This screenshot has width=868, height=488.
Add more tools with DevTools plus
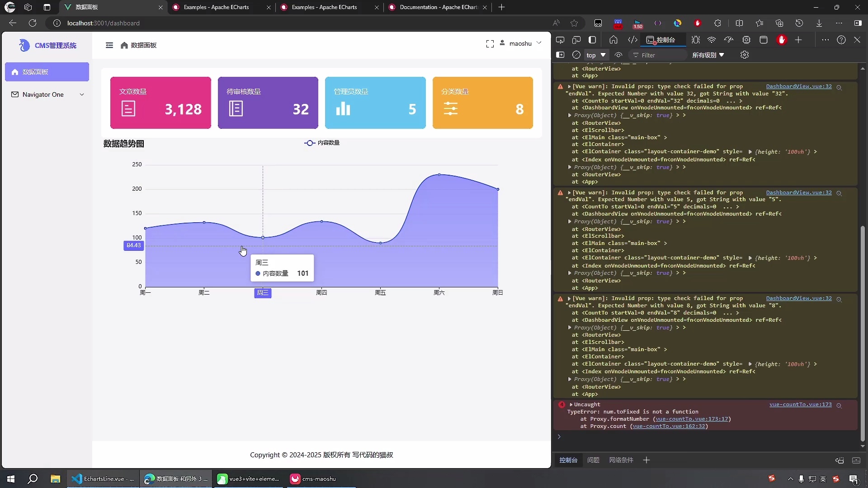pos(798,40)
